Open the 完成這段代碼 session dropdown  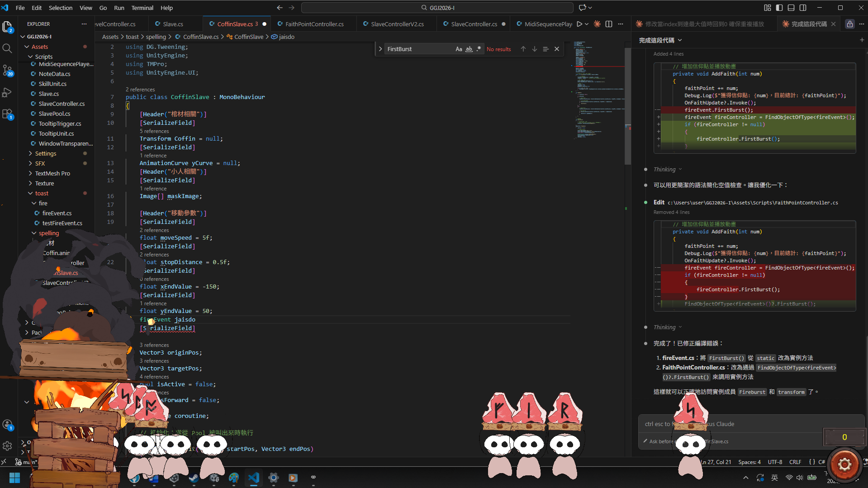[x=660, y=40]
